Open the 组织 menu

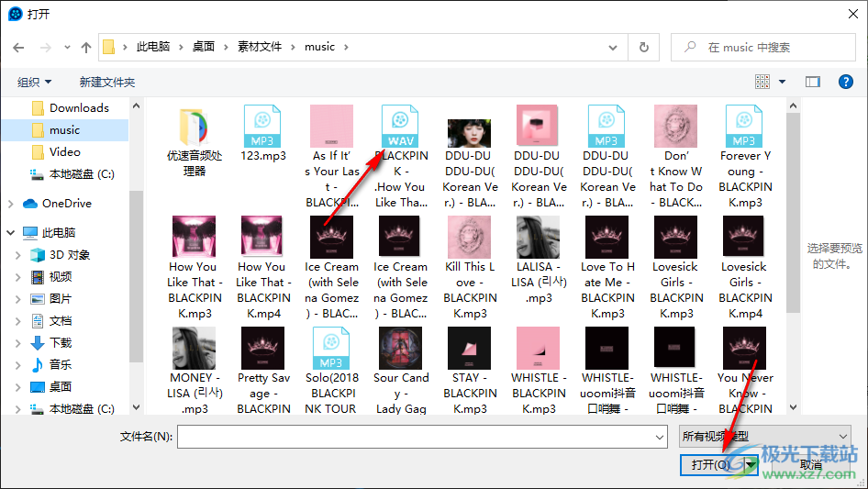tap(34, 83)
